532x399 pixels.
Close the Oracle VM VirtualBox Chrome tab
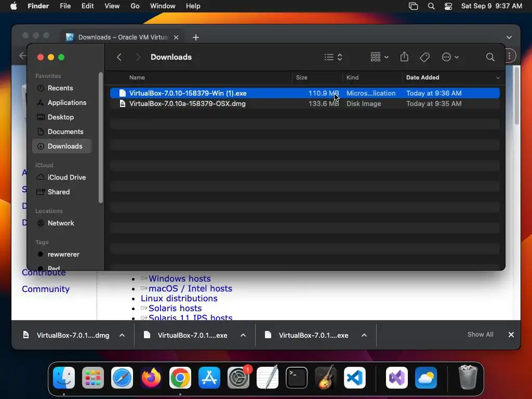(176, 37)
